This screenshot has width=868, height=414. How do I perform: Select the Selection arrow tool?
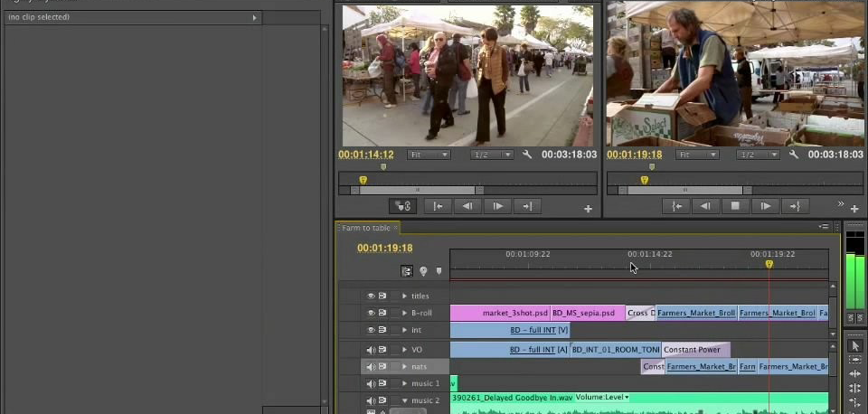(x=855, y=346)
